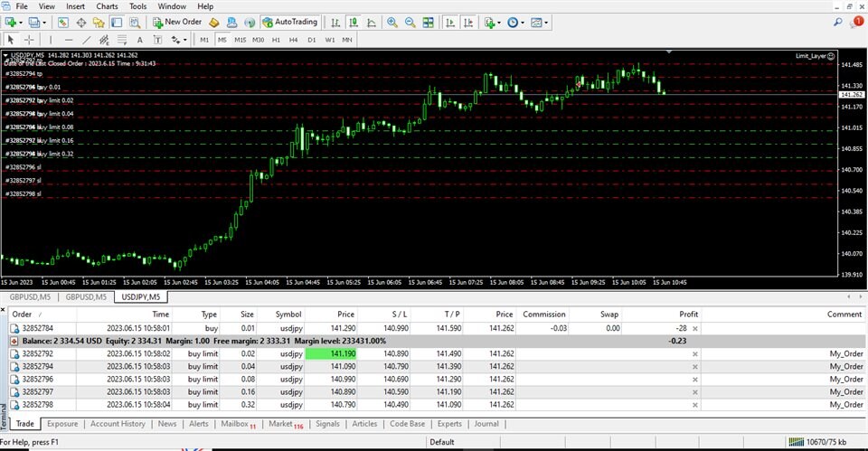The width and height of the screenshot is (868, 451).
Task: Open the Market Watch window icon
Action: [63, 23]
